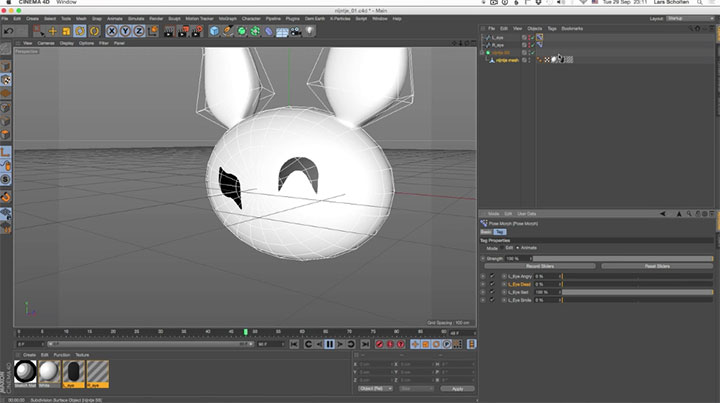
Task: Open Object Manager Tags menu
Action: click(x=552, y=28)
